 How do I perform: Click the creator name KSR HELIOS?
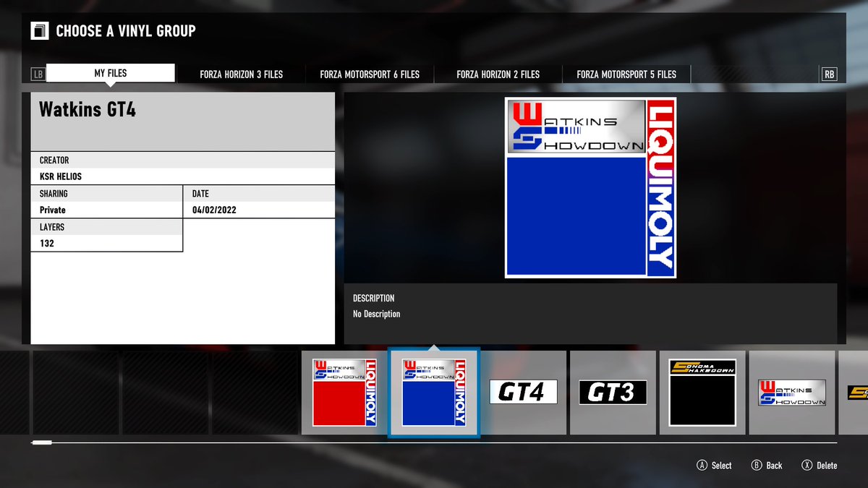[61, 176]
